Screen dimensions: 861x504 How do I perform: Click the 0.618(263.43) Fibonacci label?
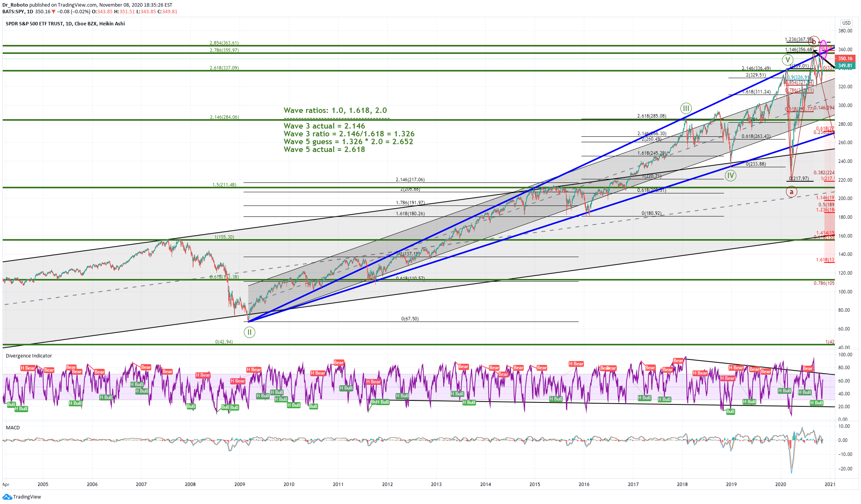click(756, 136)
